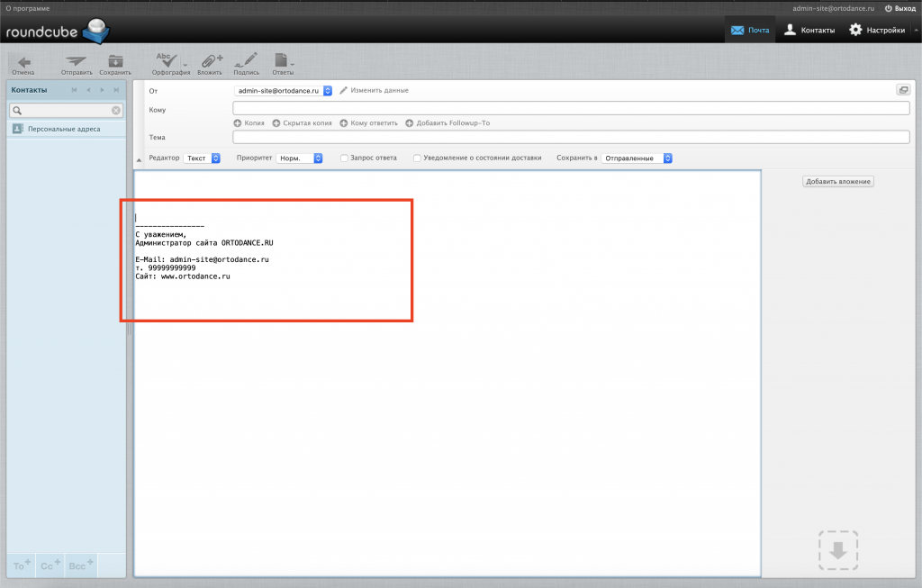Log out with Выход

(x=899, y=8)
